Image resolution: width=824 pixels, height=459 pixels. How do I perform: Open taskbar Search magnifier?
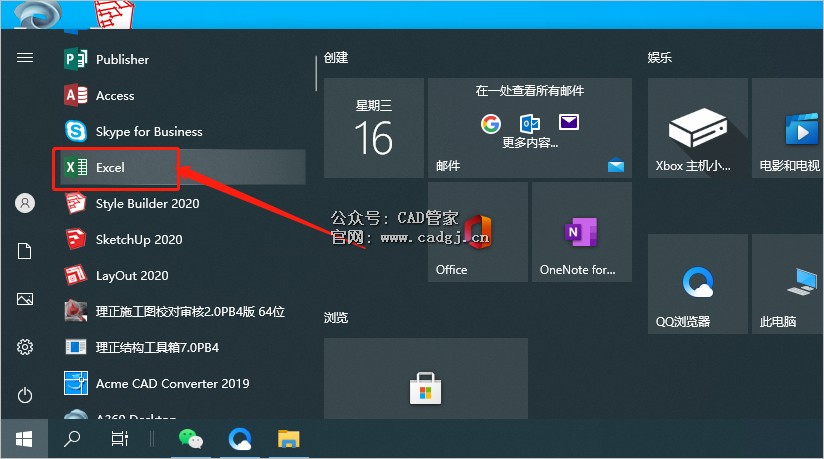pos(72,438)
